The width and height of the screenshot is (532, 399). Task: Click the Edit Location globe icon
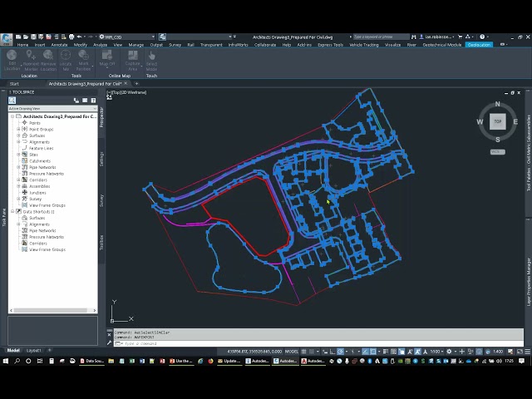click(x=12, y=55)
